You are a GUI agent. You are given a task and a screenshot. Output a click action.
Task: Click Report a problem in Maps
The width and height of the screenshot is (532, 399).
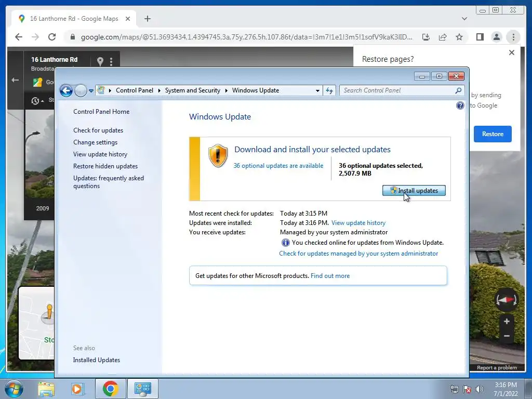click(x=497, y=367)
